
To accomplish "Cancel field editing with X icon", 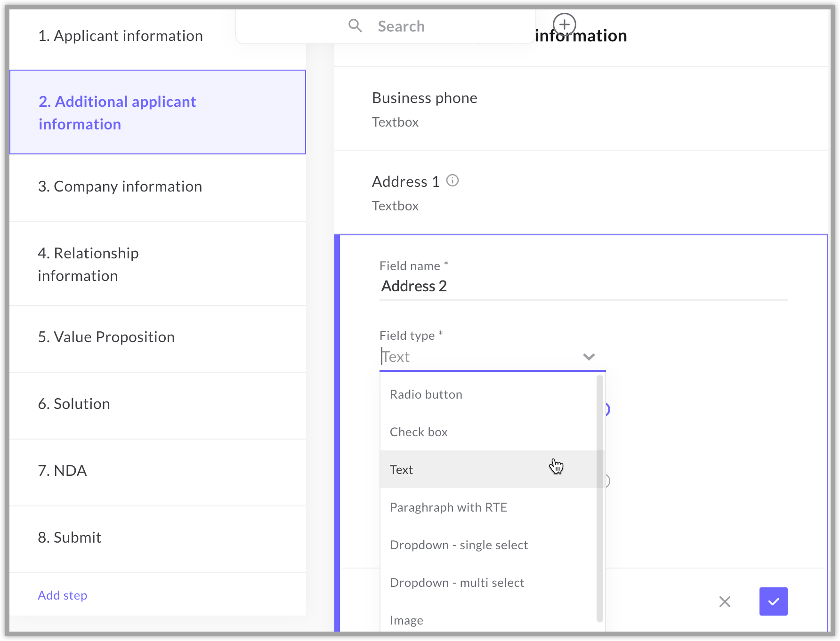I will pos(725,601).
